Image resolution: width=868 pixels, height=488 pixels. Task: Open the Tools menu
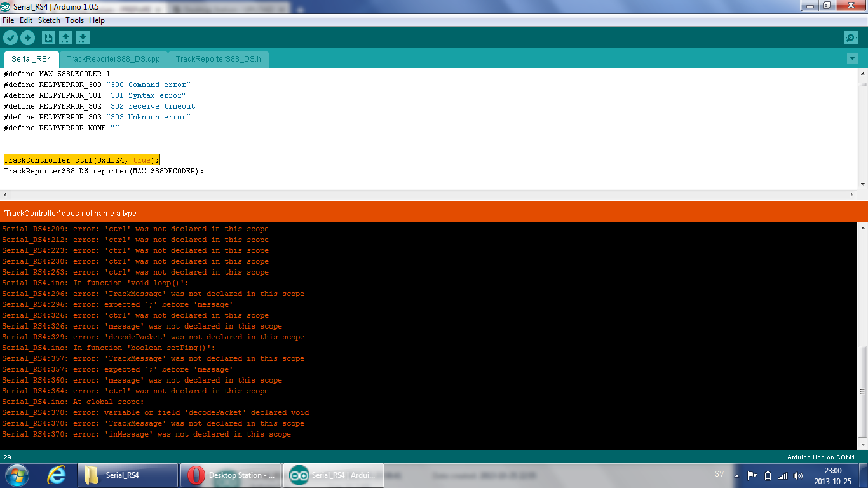[x=74, y=20]
